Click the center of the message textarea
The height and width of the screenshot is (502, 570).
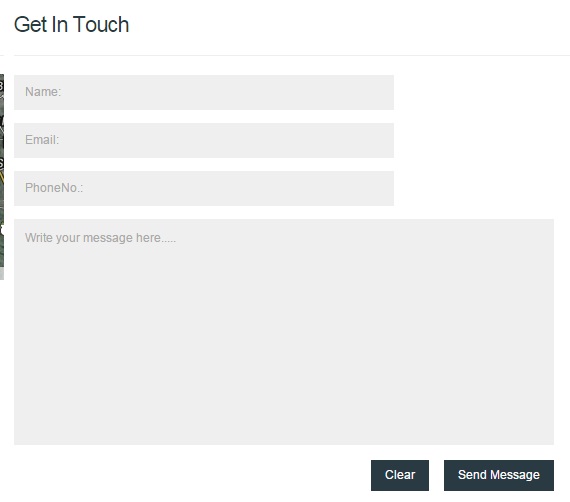284,332
